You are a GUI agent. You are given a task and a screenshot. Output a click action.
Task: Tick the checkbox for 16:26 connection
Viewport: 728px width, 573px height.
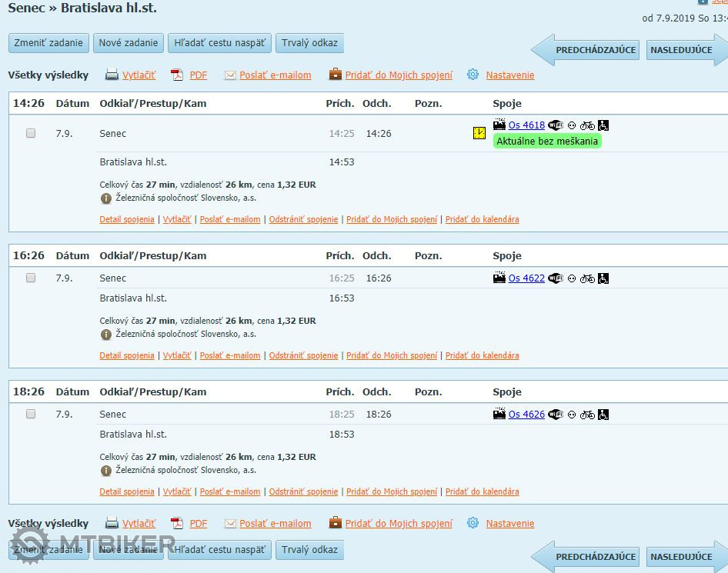(31, 278)
